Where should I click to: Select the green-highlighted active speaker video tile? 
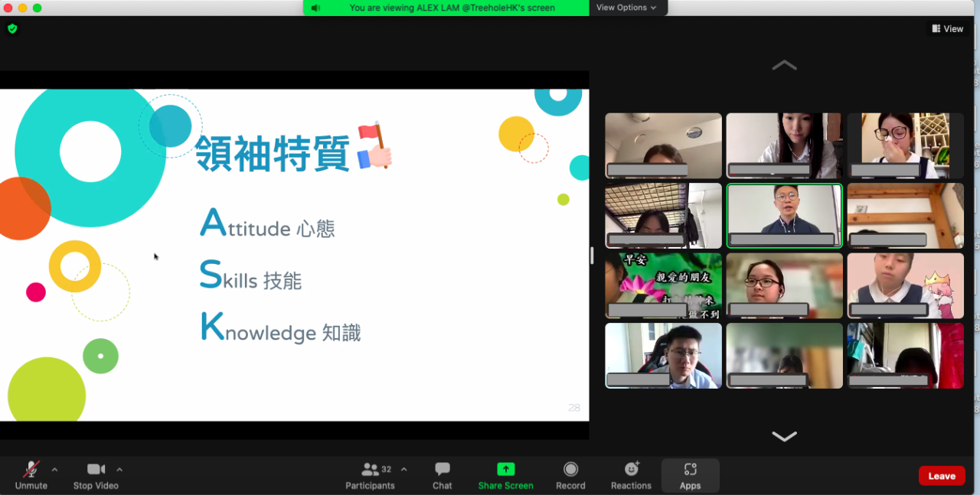784,216
